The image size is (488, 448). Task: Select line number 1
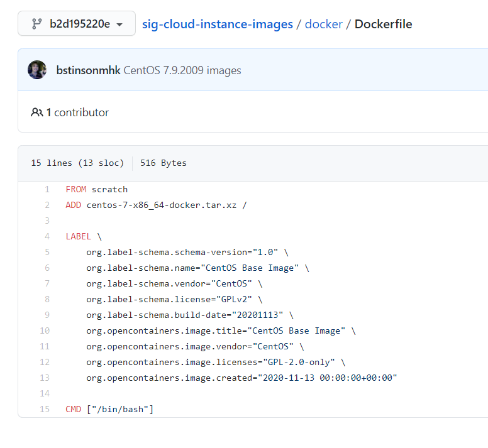point(47,189)
